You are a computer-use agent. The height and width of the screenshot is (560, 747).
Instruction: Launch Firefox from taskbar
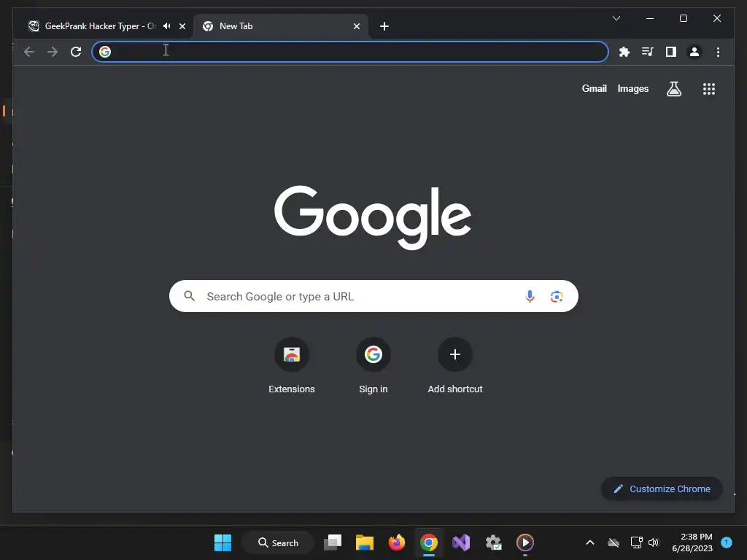[396, 542]
